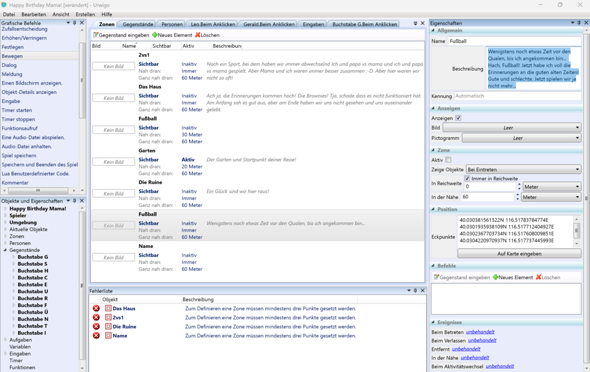This screenshot has height=372, width=590.
Task: Click 'Neues Element' in zones toolbar
Action: (172, 35)
